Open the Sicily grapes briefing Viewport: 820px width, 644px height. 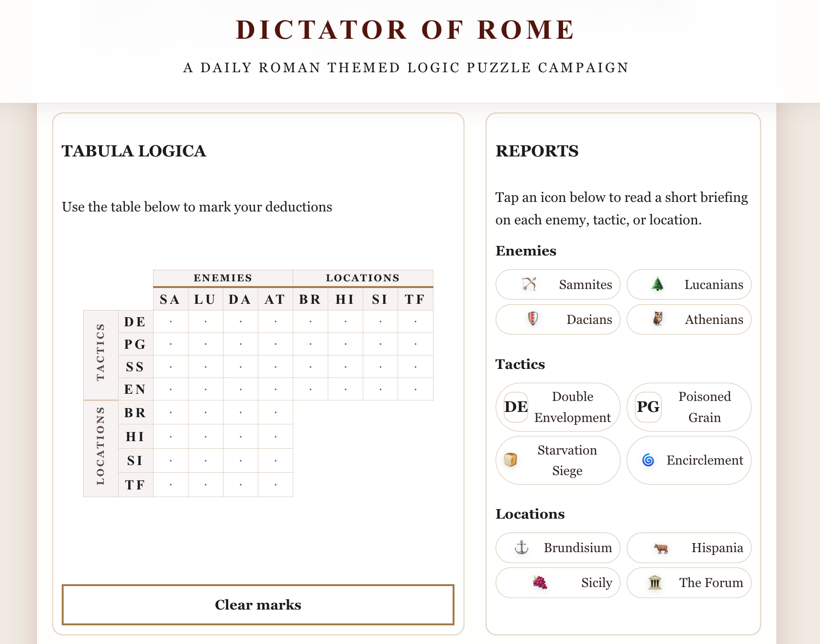click(540, 582)
